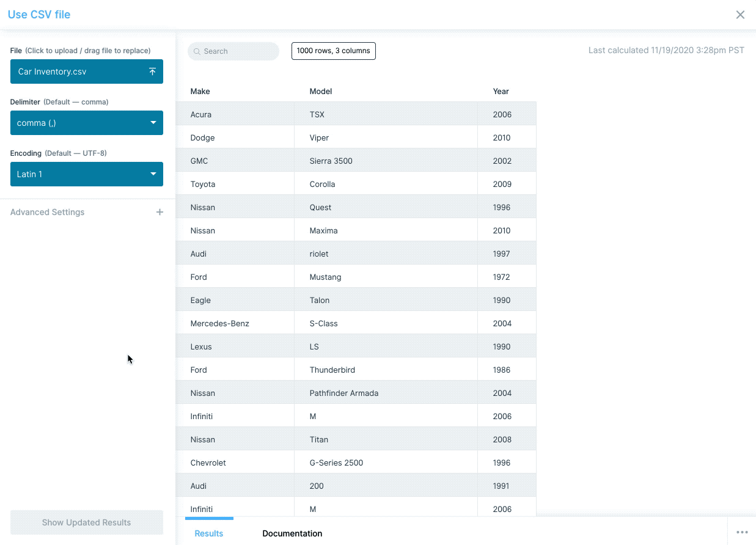Click the upload arrow icon on Car Inventory.csv

(x=152, y=71)
